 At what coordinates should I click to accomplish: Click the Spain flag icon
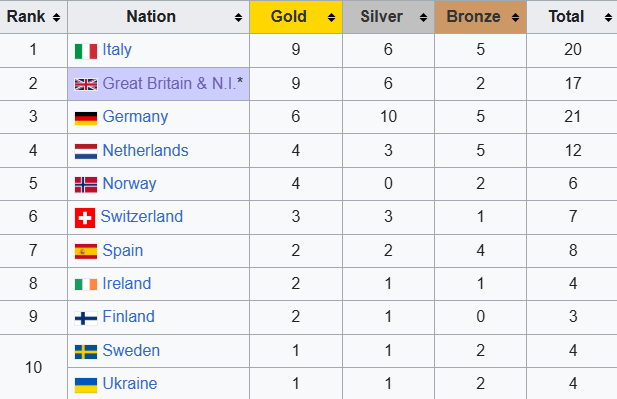pos(86,251)
